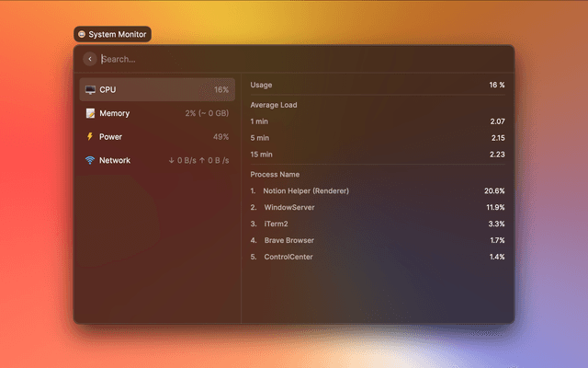This screenshot has height=368, width=588.
Task: Click the 2.15 load value
Action: point(498,138)
